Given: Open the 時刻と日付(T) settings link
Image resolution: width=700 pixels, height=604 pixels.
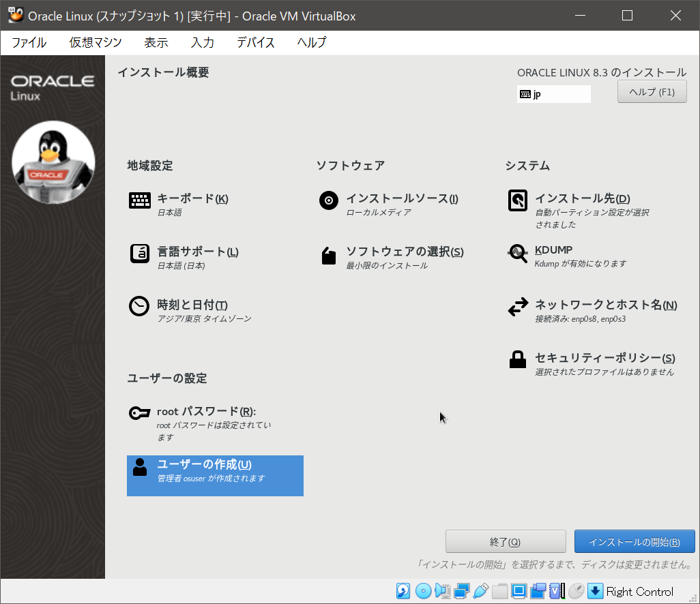Looking at the screenshot, I should pos(192,305).
